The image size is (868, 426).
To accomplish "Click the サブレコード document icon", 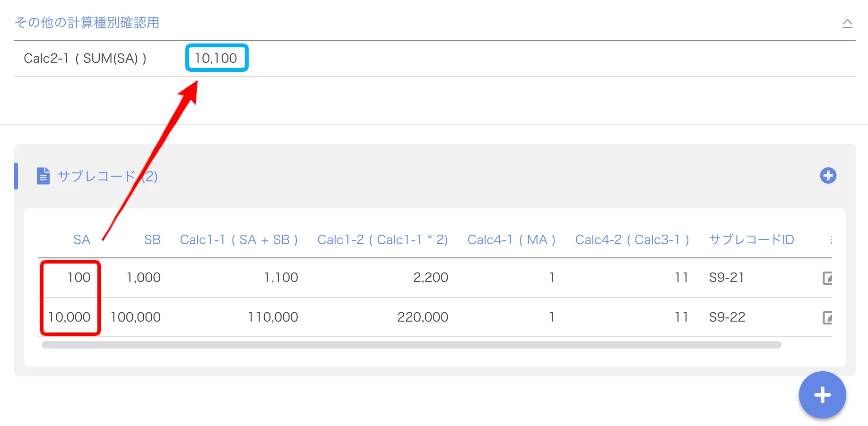I will pyautogui.click(x=43, y=176).
